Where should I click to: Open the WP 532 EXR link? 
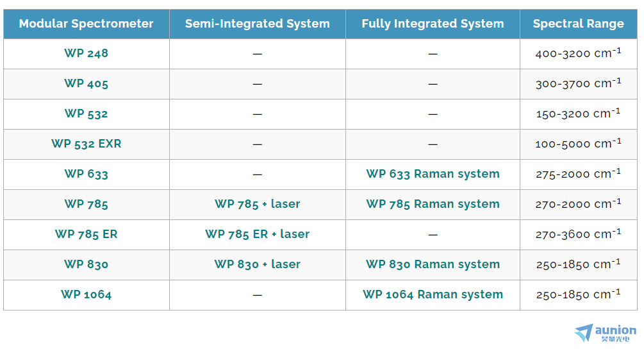87,144
